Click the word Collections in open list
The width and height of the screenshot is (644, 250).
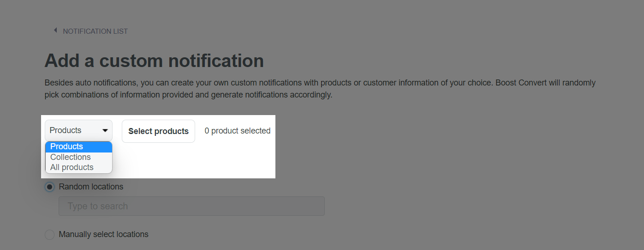71,157
